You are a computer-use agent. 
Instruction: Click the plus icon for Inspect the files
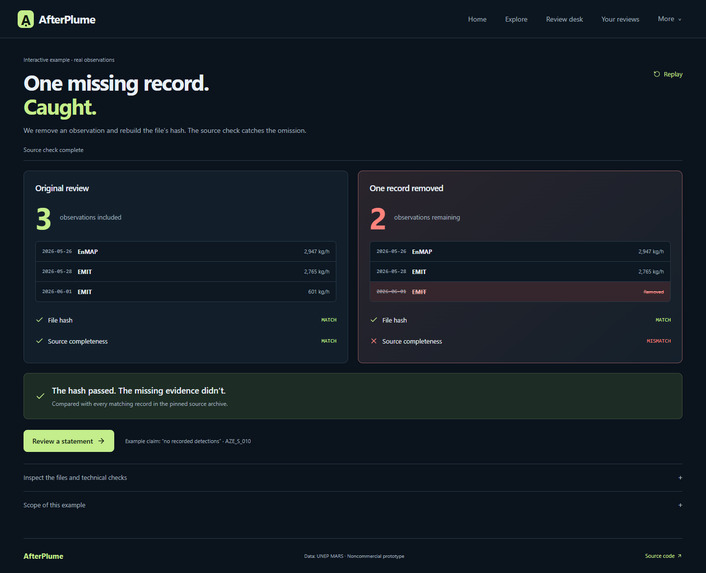coord(680,478)
